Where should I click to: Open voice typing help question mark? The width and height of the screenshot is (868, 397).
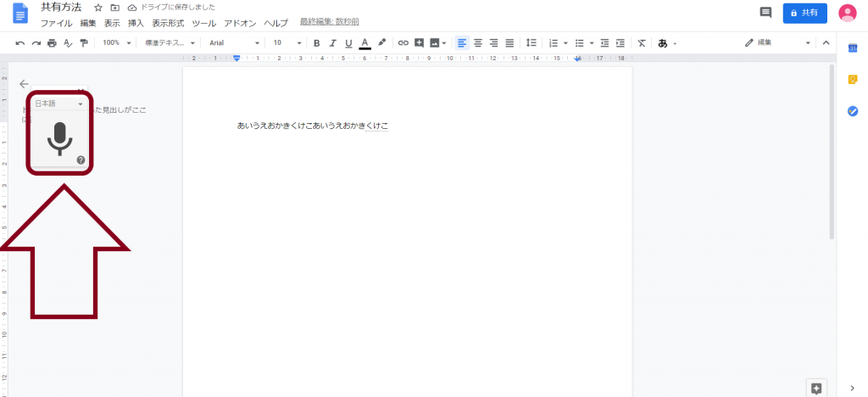[81, 160]
